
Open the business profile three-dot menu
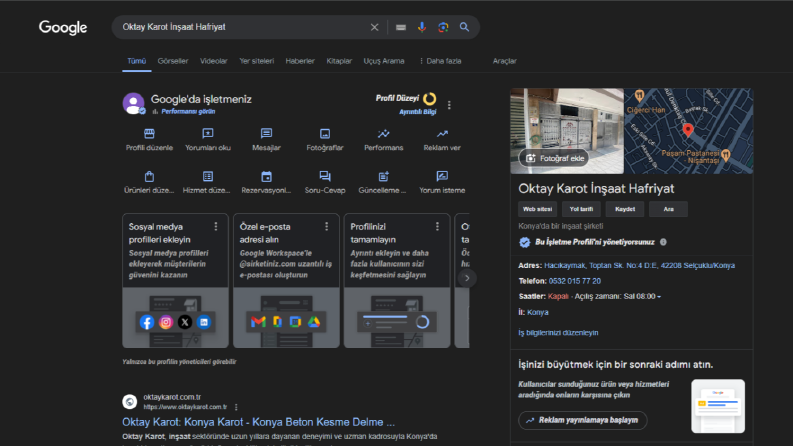point(449,105)
